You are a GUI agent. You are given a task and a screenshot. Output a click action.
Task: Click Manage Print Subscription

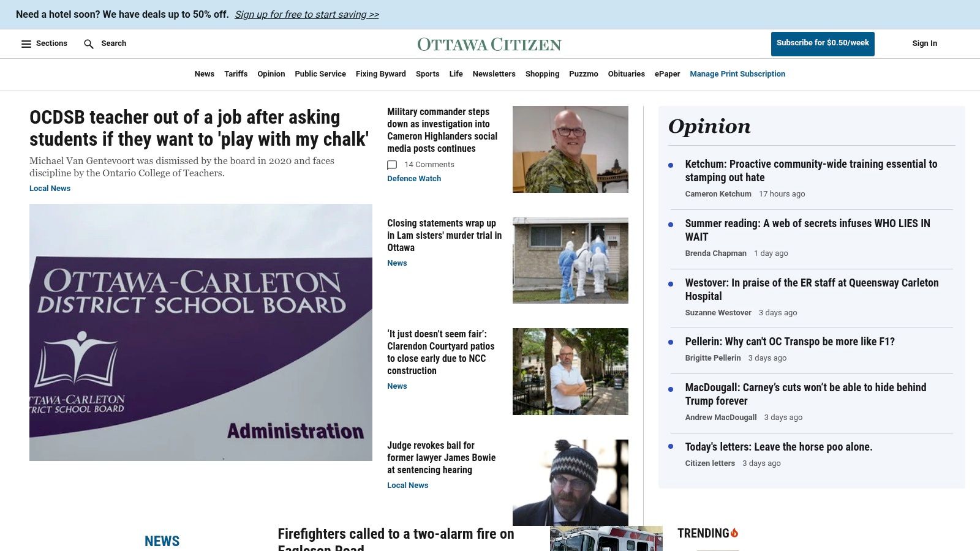(737, 74)
